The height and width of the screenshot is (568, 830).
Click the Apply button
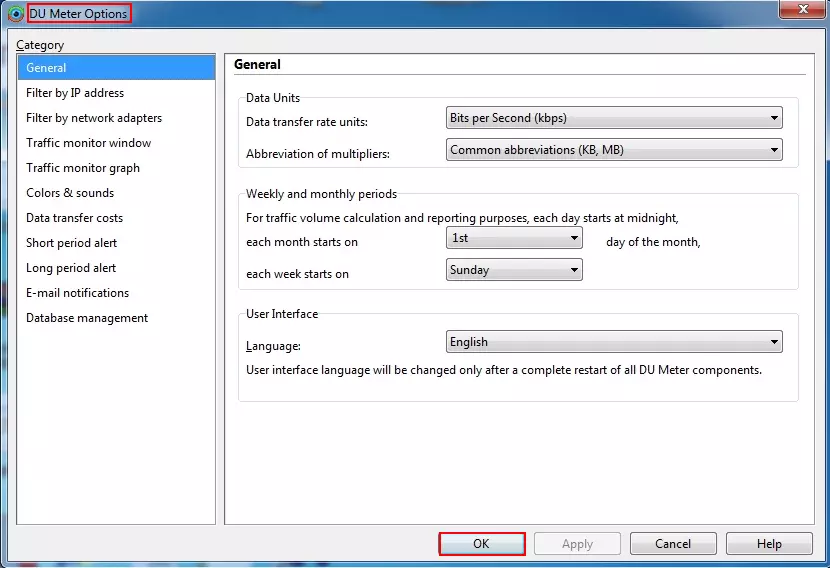[577, 544]
